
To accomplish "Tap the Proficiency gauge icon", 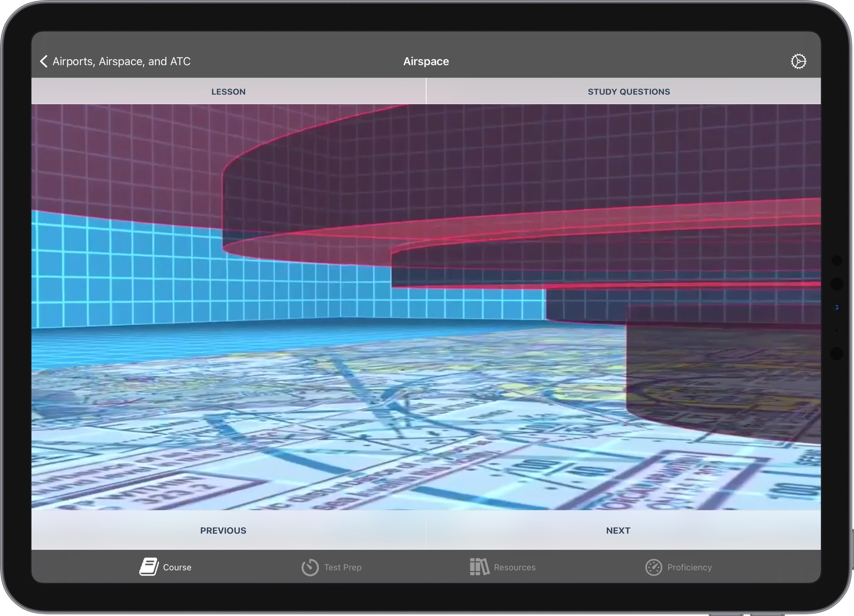I will pyautogui.click(x=653, y=567).
